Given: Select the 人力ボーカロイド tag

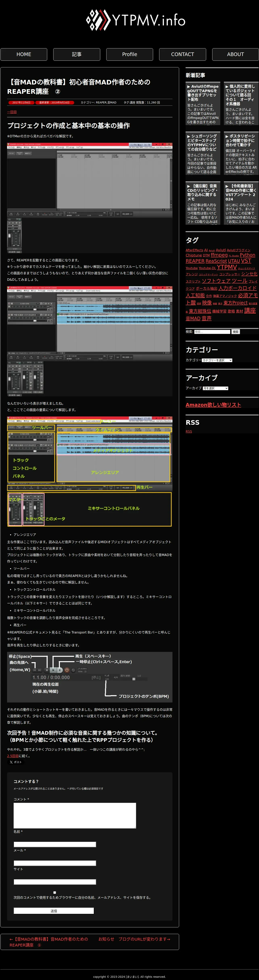Looking at the screenshot, I should 238,288.
